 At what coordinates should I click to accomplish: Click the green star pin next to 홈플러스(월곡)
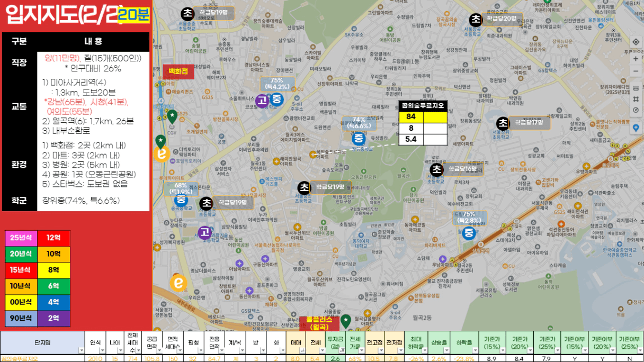(345, 320)
